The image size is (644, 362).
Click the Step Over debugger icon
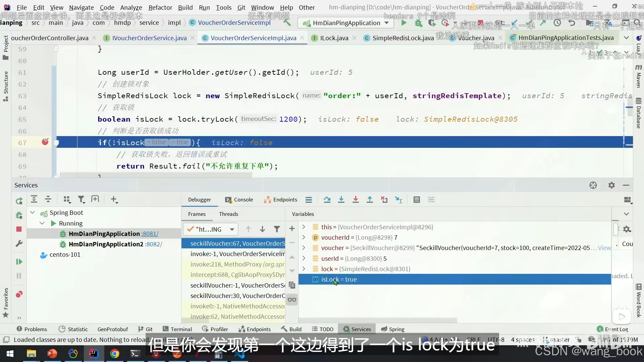point(327,200)
